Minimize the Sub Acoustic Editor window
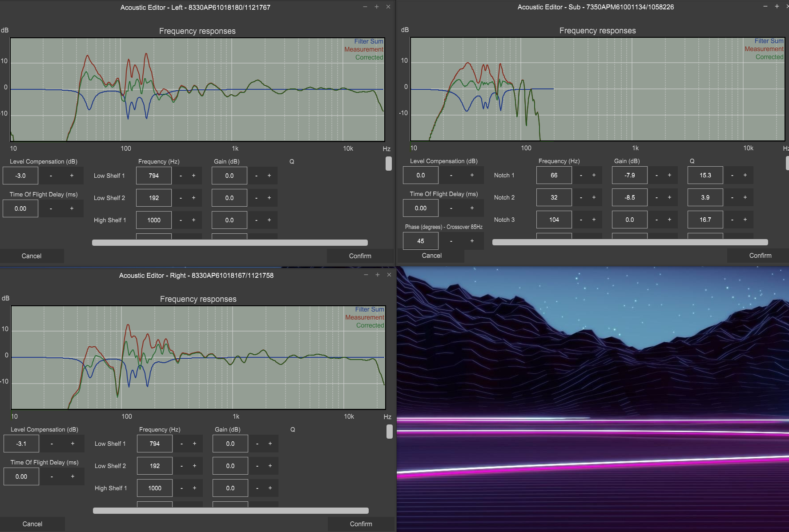The height and width of the screenshot is (532, 789). pos(765,6)
